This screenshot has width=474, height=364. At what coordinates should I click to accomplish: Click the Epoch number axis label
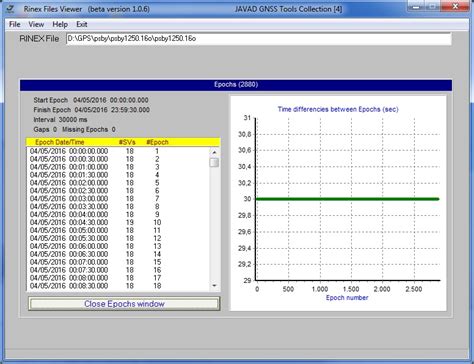click(x=347, y=298)
